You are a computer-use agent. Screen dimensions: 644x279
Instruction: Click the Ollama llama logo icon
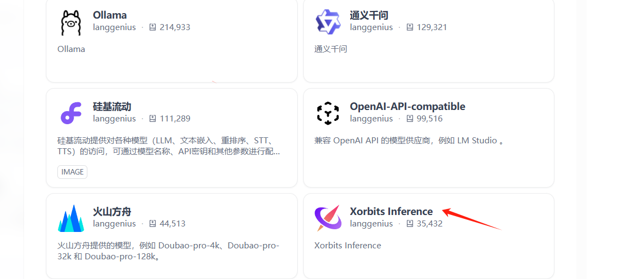pyautogui.click(x=71, y=22)
